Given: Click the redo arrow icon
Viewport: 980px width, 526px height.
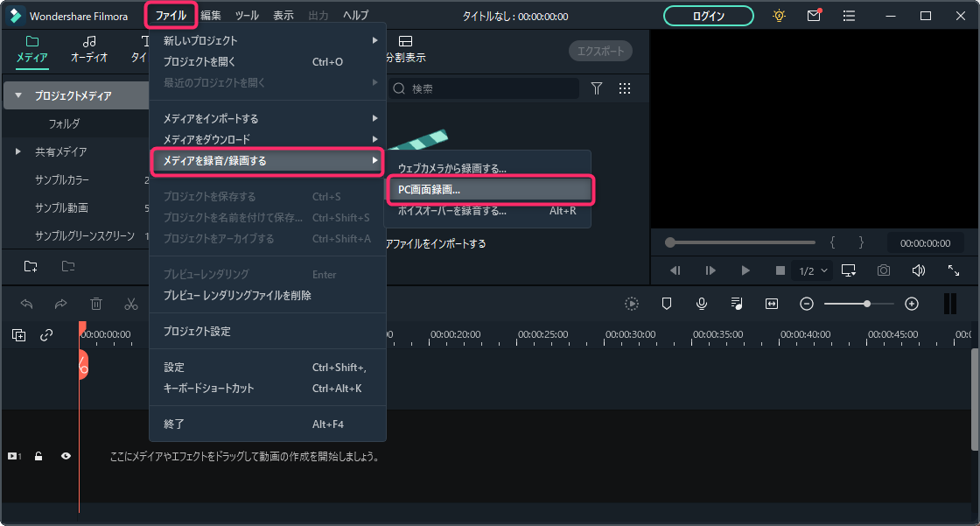Looking at the screenshot, I should 60,304.
